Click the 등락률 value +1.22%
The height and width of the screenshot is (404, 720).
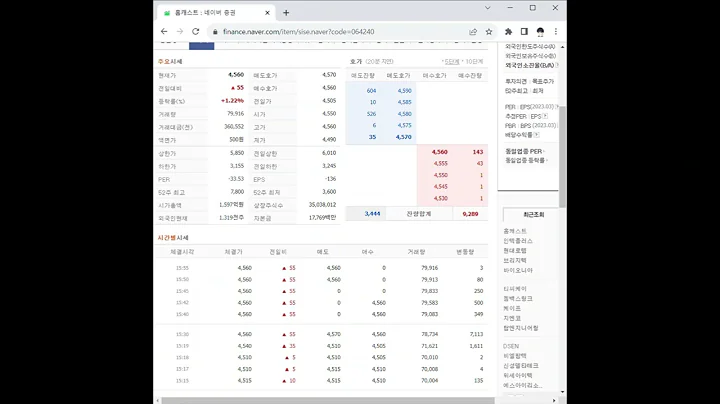(232, 101)
